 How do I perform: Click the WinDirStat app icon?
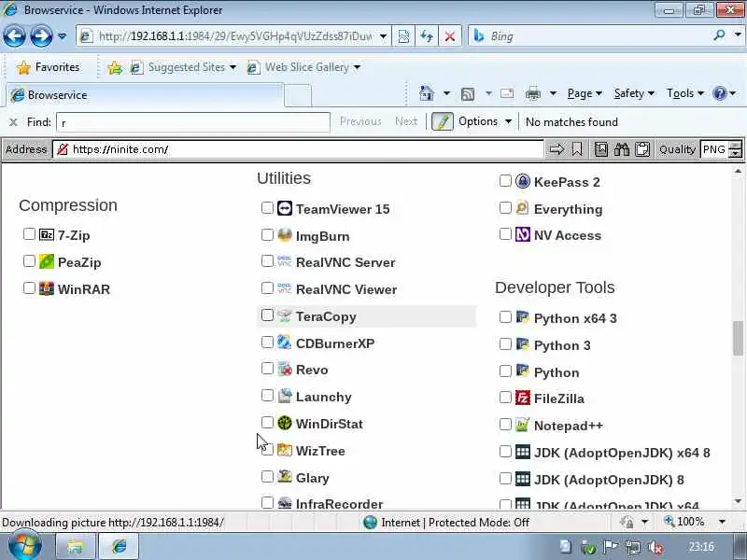point(285,423)
